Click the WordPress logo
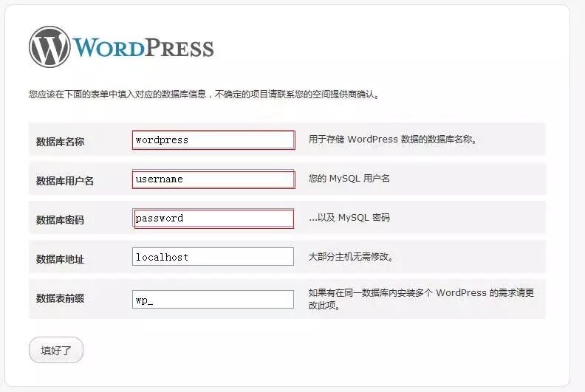The height and width of the screenshot is (392, 585). click(121, 47)
